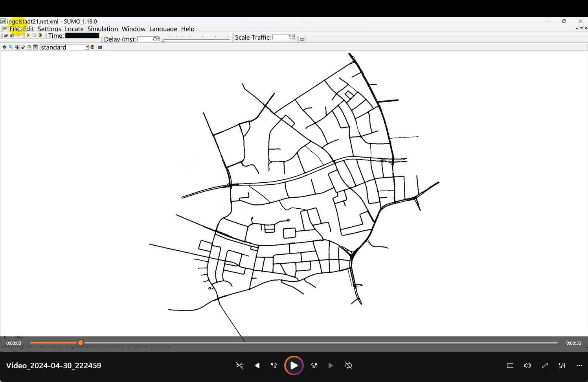
Task: Click the SUMO app icon in title bar
Action: click(3, 21)
